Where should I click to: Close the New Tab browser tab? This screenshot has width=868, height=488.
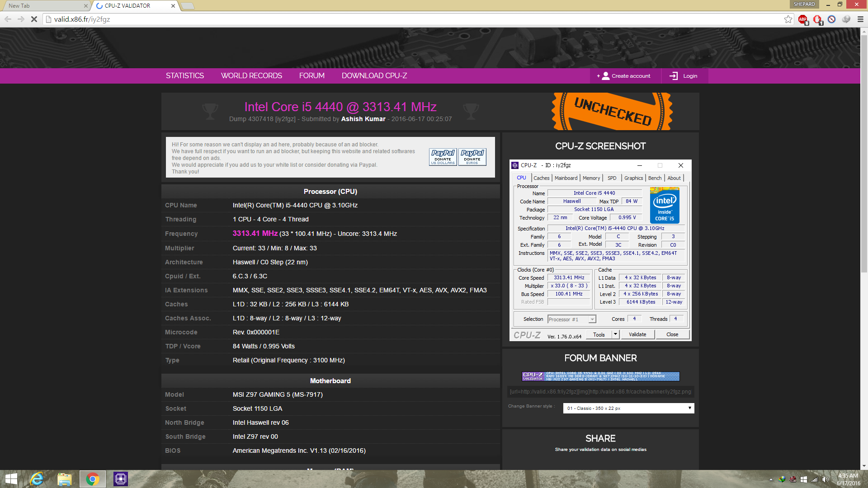click(86, 6)
